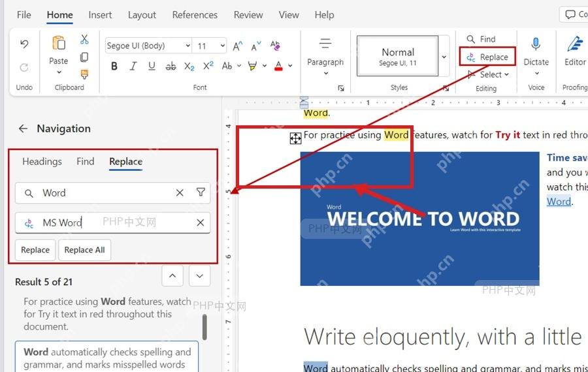Viewport: 588px width, 372px height.
Task: Open search filter options funnel icon
Action: pos(201,192)
